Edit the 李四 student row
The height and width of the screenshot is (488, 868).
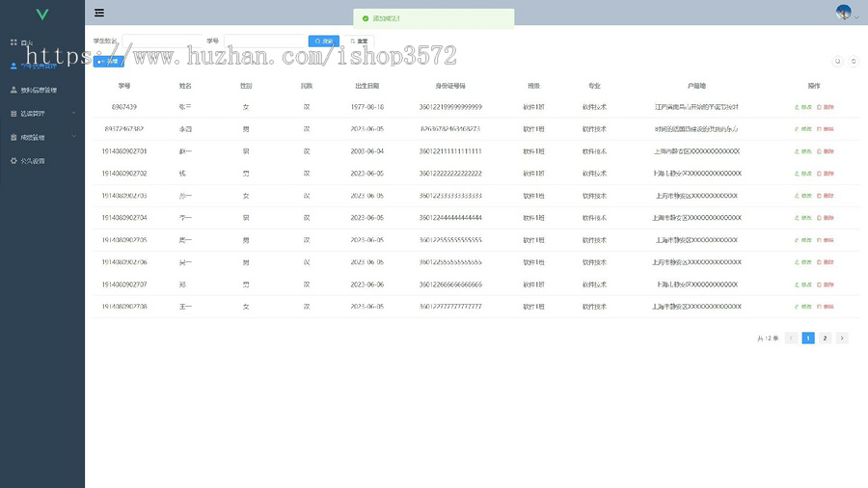click(803, 129)
